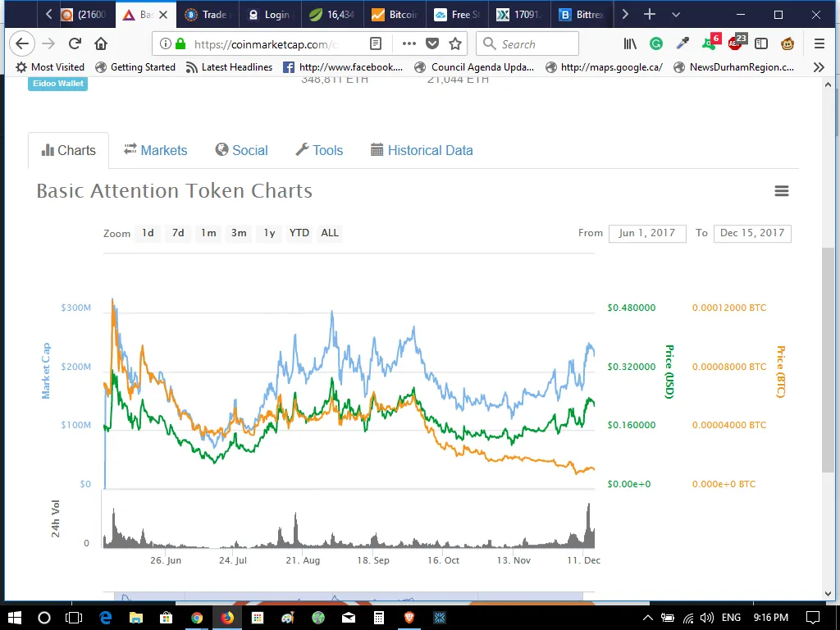The image size is (840, 630).
Task: Open a new tab with plus button
Action: pyautogui.click(x=650, y=15)
